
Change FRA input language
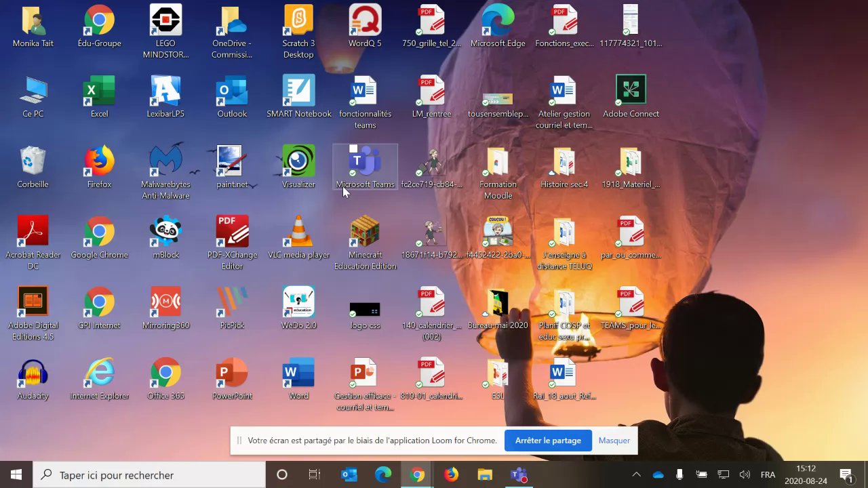[x=768, y=475]
